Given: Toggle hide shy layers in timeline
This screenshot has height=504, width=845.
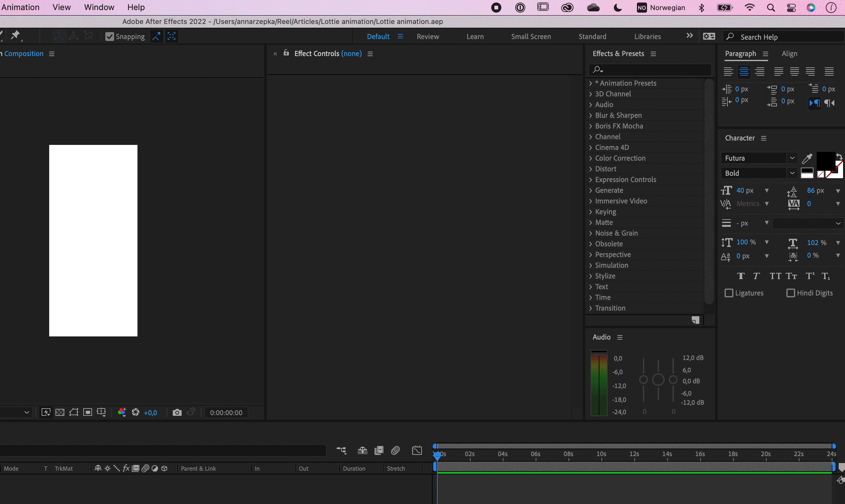Looking at the screenshot, I should (362, 450).
